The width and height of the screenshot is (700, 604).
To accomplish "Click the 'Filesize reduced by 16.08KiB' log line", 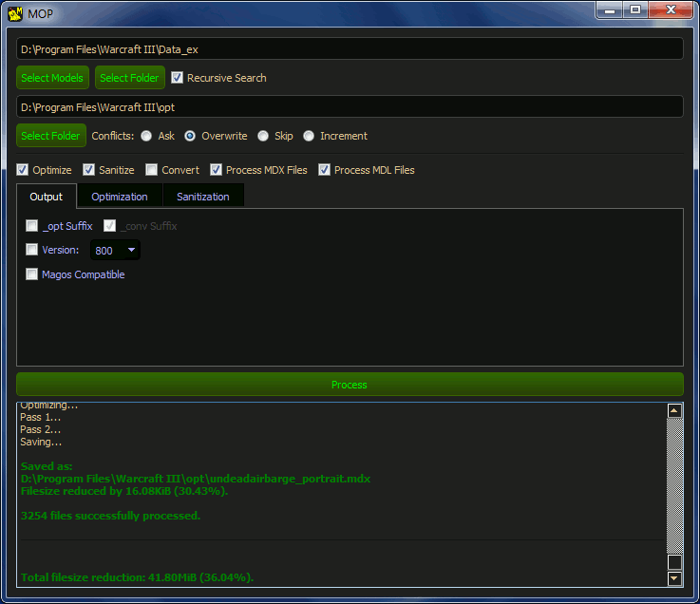I will [x=124, y=491].
